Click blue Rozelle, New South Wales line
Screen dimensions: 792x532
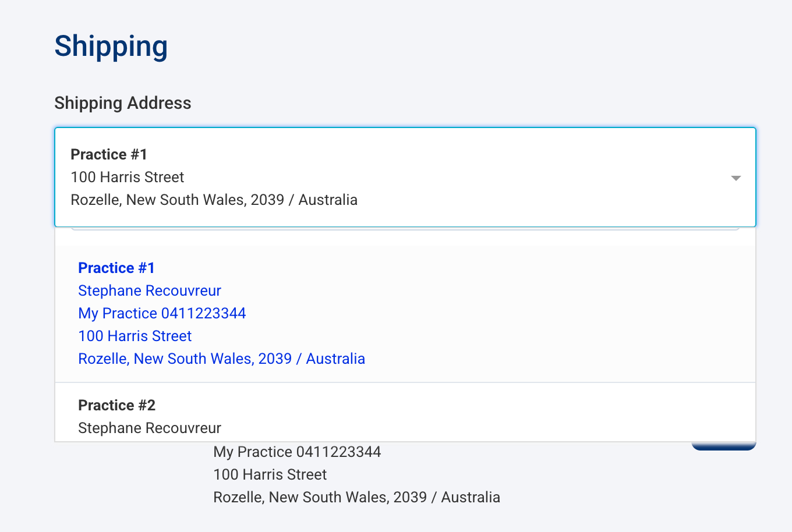tap(222, 359)
